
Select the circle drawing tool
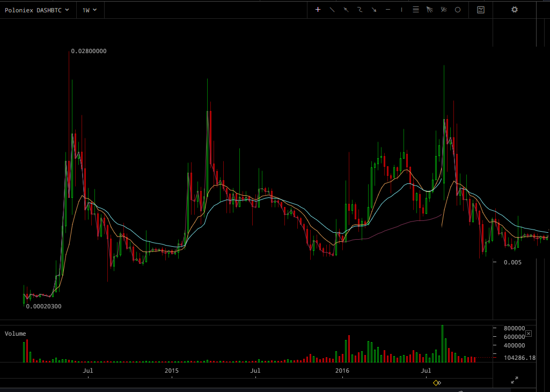coord(458,10)
